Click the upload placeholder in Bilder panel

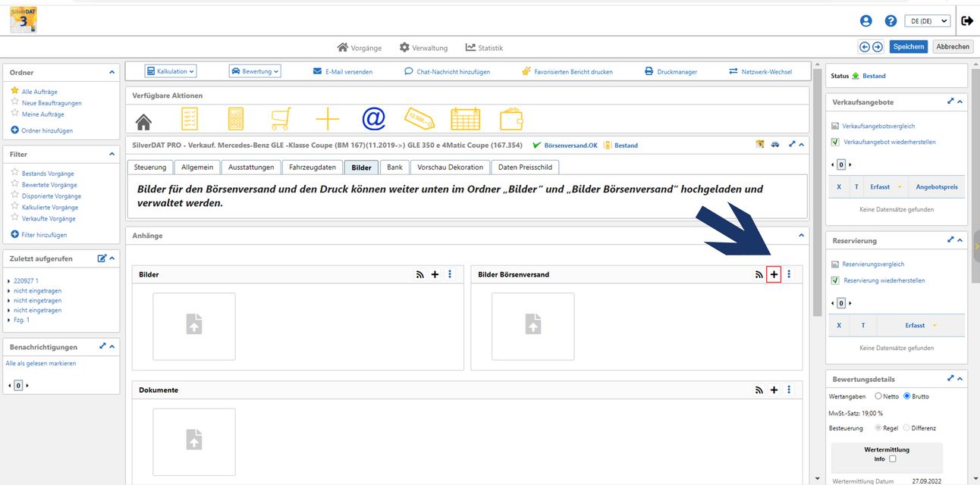pyautogui.click(x=194, y=327)
